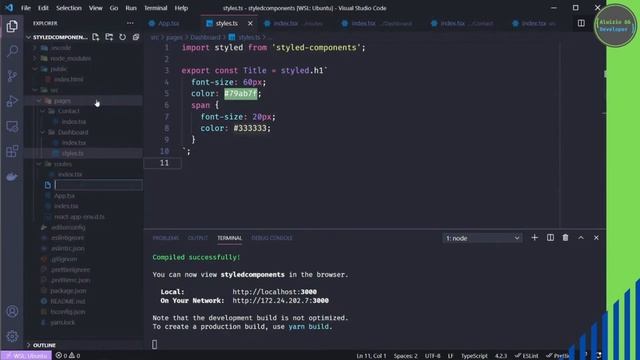This screenshot has height=360, width=640.
Task: Open the Remote Explorer view
Action: [12, 127]
